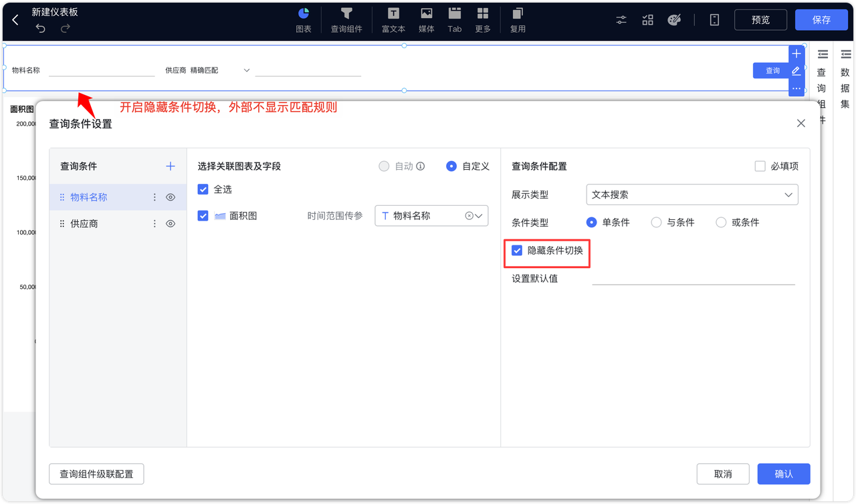Viewport: 856px width, 504px height.
Task: Select the 与条件 radio option
Action: coord(656,222)
